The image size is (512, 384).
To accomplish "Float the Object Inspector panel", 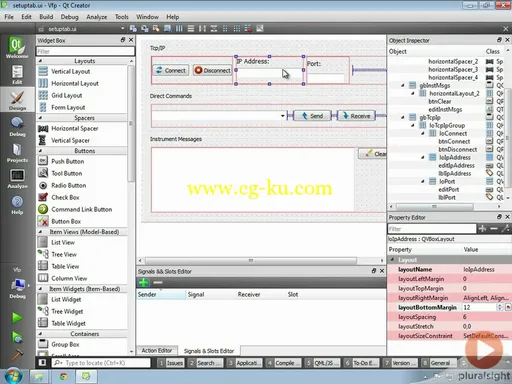I will 499,40.
